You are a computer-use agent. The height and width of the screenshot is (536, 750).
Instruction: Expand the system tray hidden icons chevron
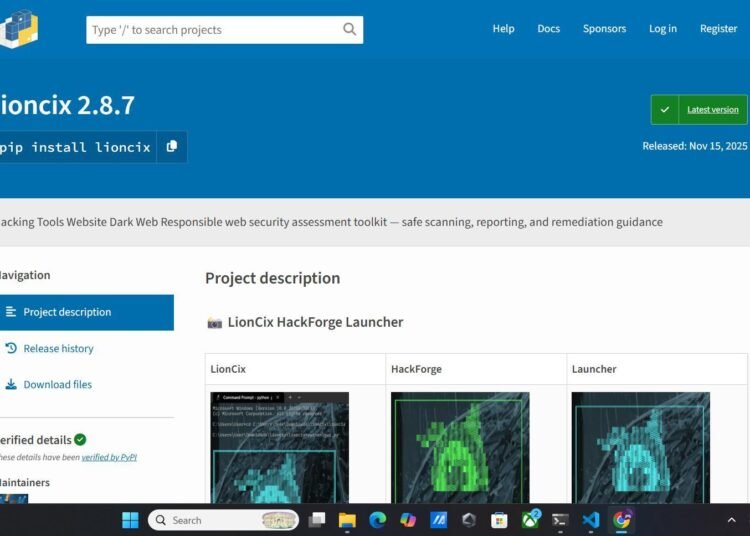[x=731, y=520]
